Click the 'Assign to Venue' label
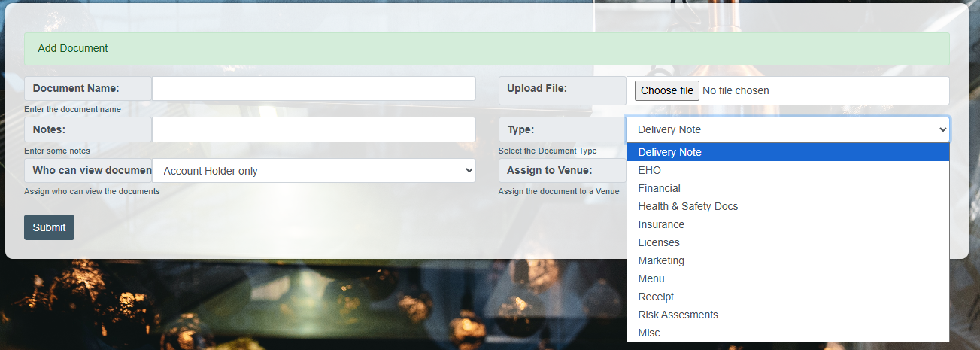This screenshot has height=350, width=980. point(549,171)
